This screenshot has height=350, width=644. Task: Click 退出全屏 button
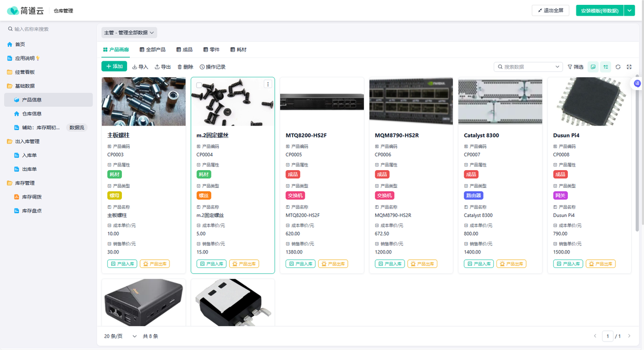pos(551,11)
